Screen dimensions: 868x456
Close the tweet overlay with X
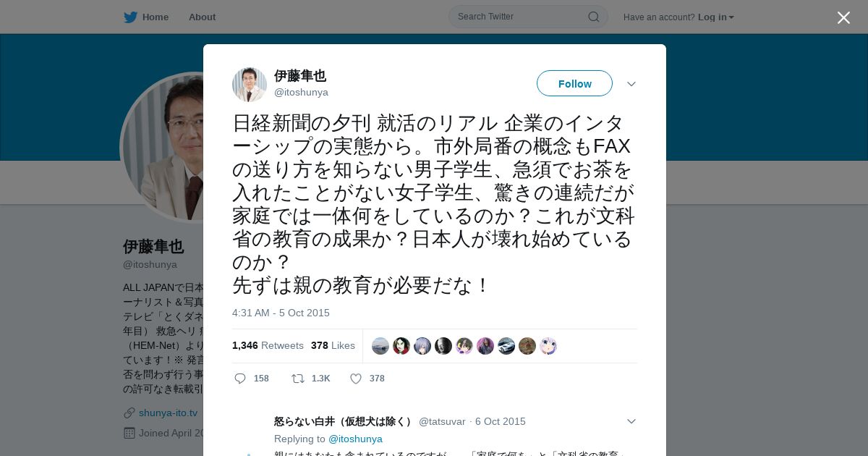coord(843,17)
